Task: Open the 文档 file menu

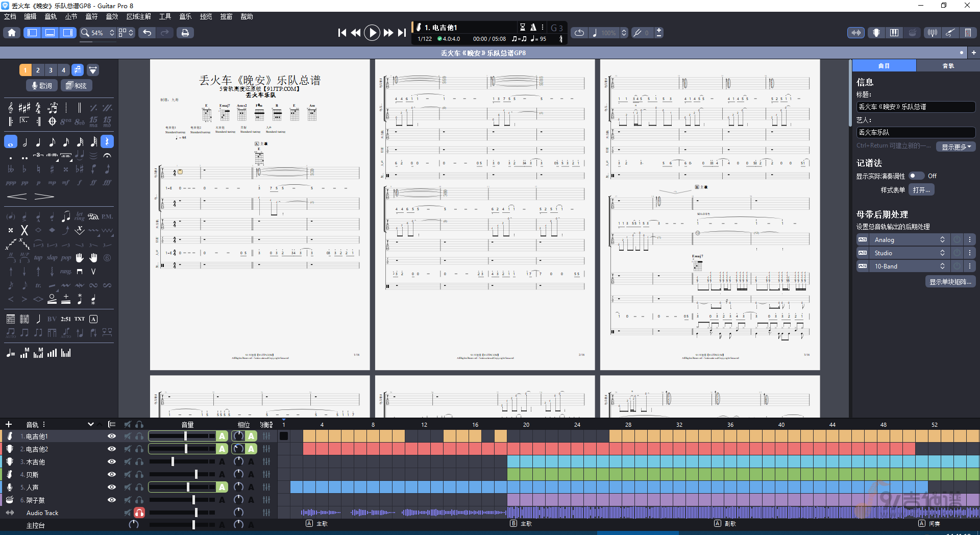Action: (10, 16)
